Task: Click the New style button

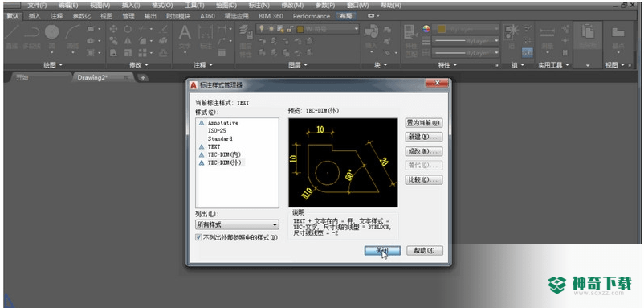Action: 424,137
